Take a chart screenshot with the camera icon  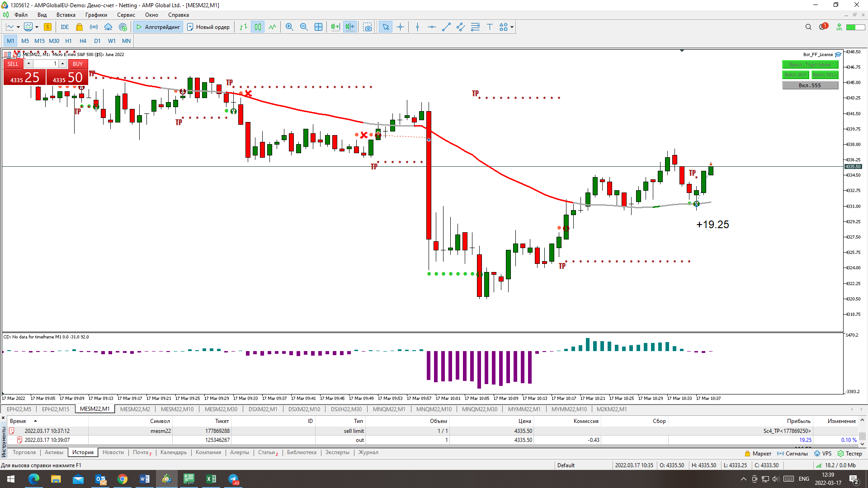(368, 27)
